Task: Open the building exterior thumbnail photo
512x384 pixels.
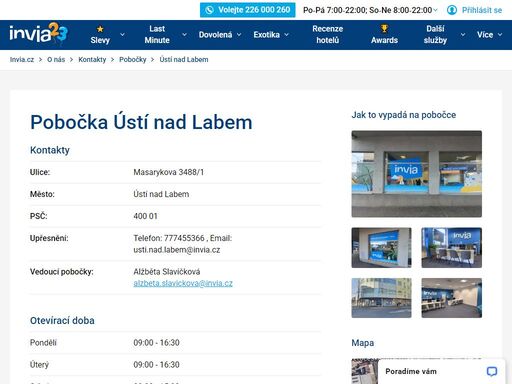Action: click(381, 298)
